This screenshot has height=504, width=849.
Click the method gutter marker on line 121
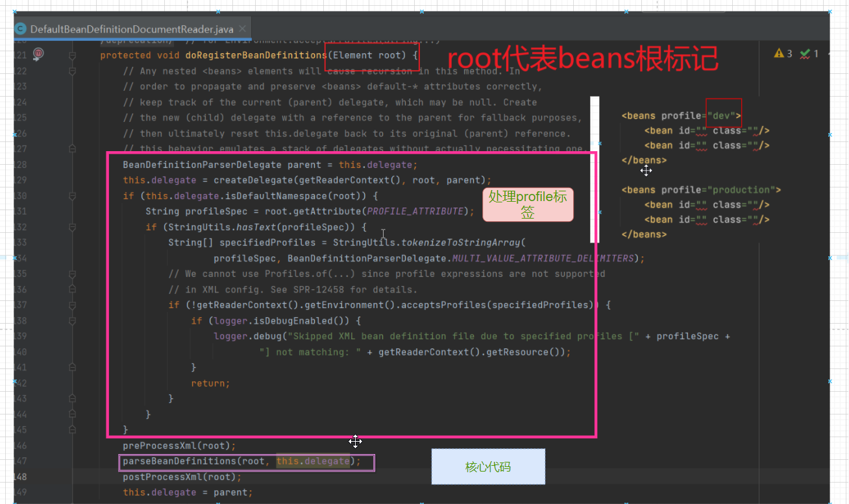[38, 55]
